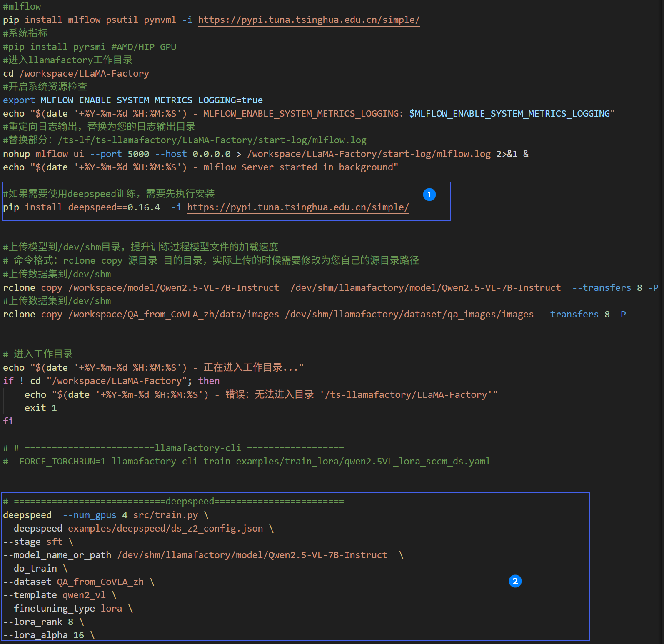Image resolution: width=664 pixels, height=644 pixels.
Task: Click the 'QA_from_CoVLA_zh' dataset name value
Action: [x=100, y=582]
